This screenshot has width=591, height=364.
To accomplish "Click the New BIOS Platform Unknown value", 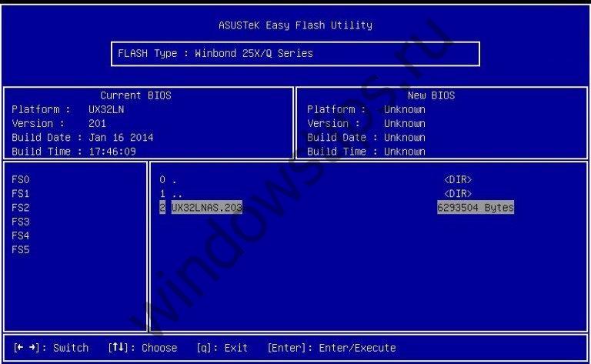I will click(405, 109).
